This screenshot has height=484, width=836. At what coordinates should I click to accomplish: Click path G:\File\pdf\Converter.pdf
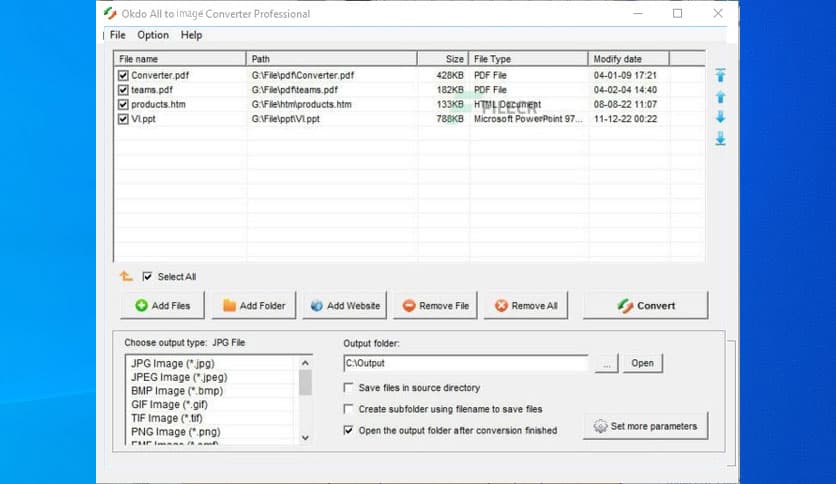tap(303, 75)
